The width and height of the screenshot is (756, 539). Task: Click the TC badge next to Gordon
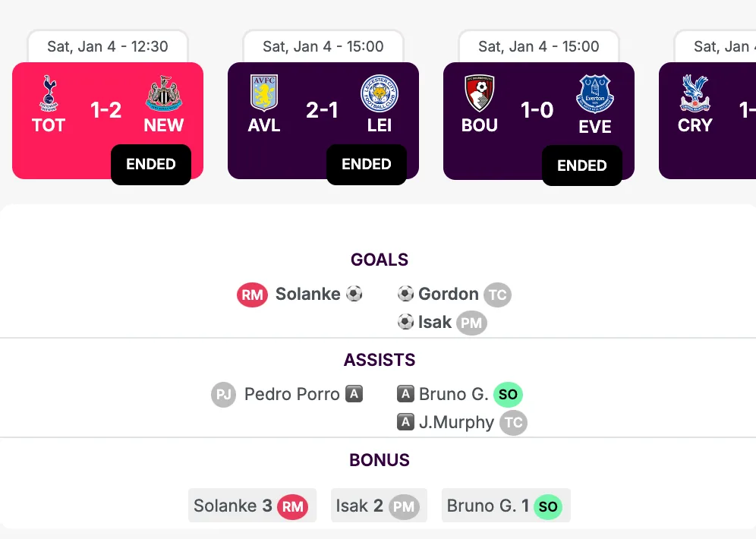click(497, 295)
